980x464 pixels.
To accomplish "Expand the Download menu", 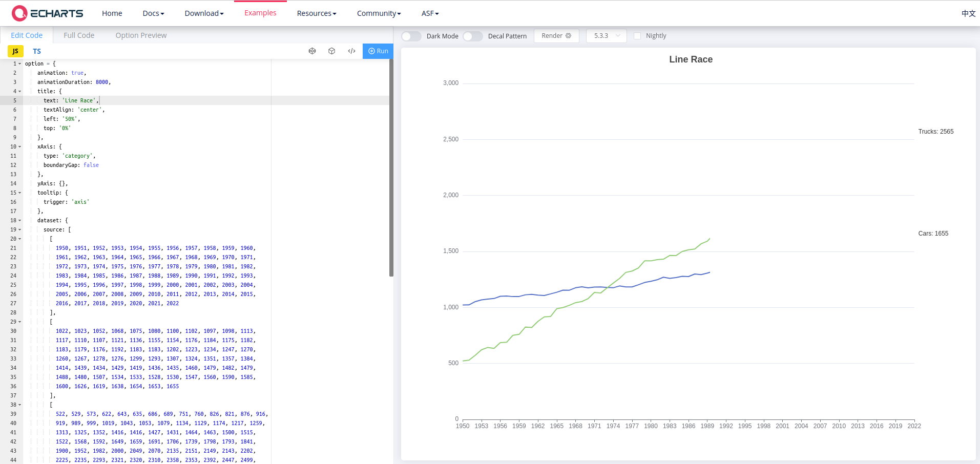I will point(204,13).
